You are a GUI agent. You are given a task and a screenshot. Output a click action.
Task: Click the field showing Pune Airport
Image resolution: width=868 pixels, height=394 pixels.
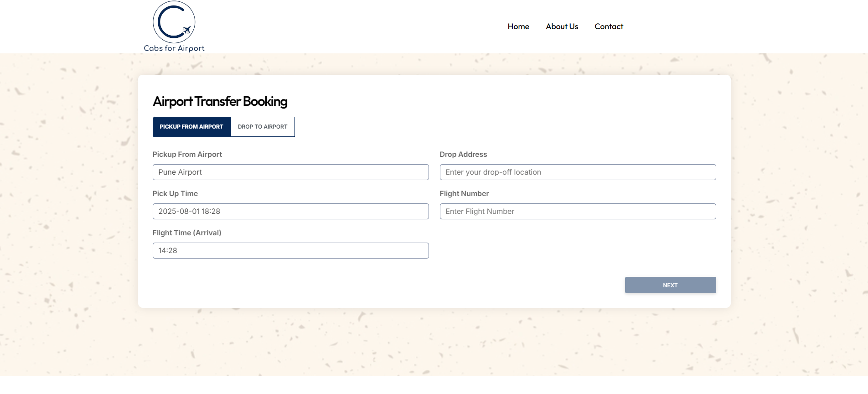[290, 172]
